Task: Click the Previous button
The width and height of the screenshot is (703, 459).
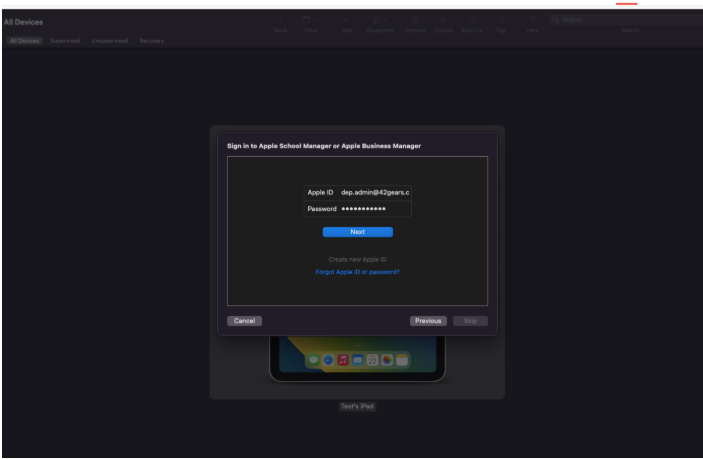Action: 428,321
